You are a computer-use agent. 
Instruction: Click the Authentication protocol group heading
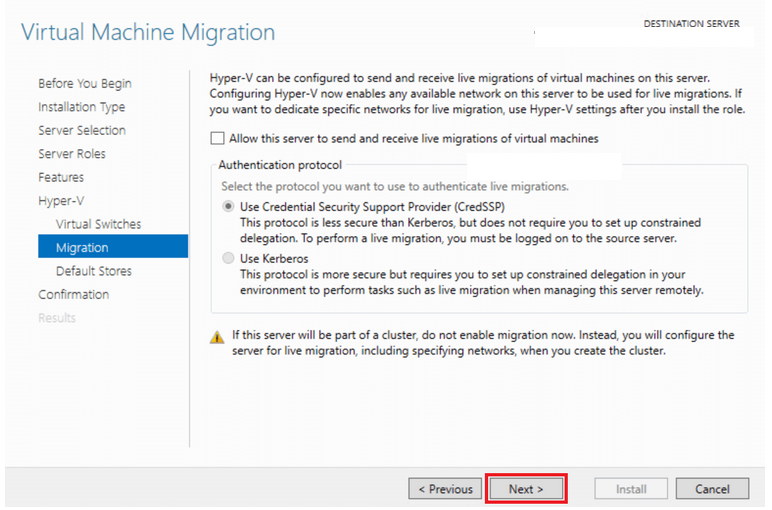point(280,165)
